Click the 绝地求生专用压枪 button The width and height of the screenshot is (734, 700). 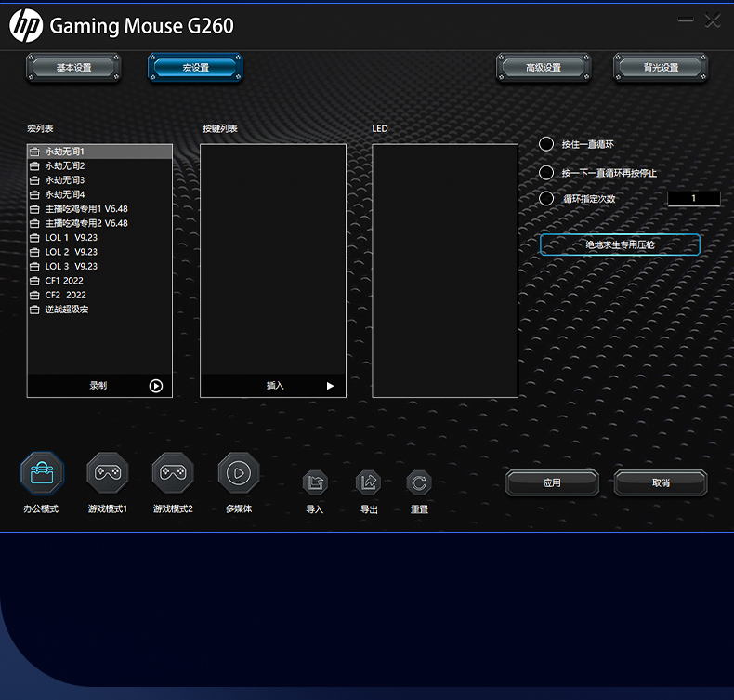[620, 244]
